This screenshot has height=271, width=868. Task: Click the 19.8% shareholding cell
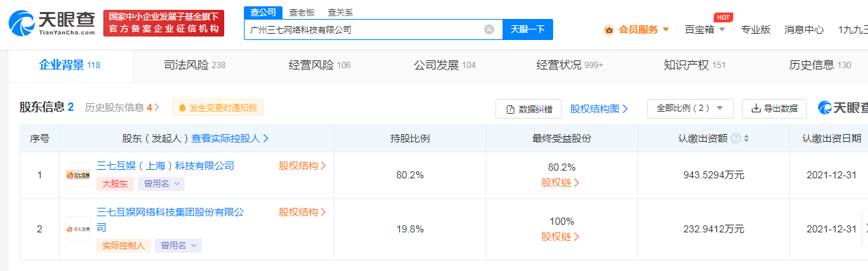click(x=410, y=229)
